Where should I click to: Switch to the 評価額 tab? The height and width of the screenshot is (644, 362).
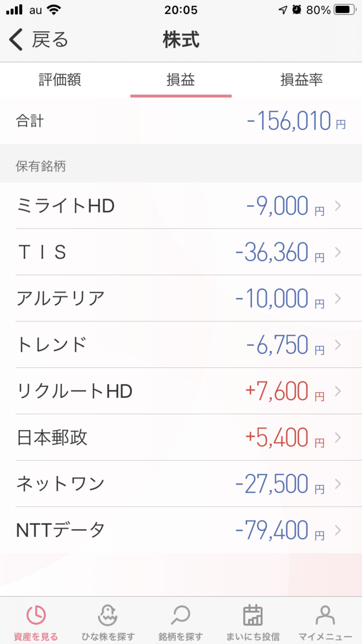click(x=60, y=80)
